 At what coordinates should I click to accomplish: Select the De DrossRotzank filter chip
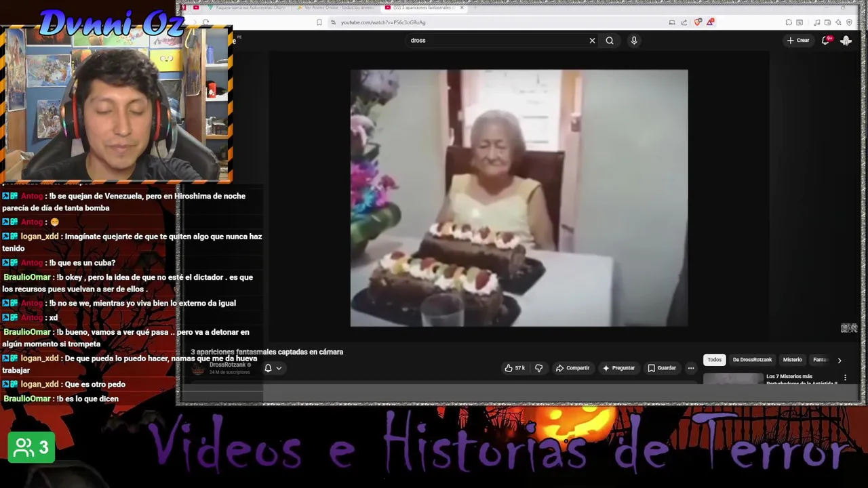(x=752, y=360)
